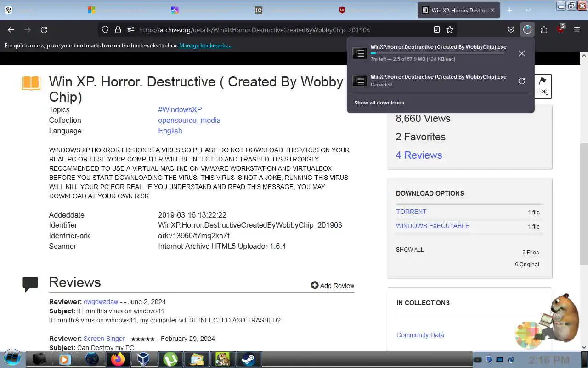Screen dimensions: 588x368
Task: Click the 2 Favorites text
Action: coord(421,137)
